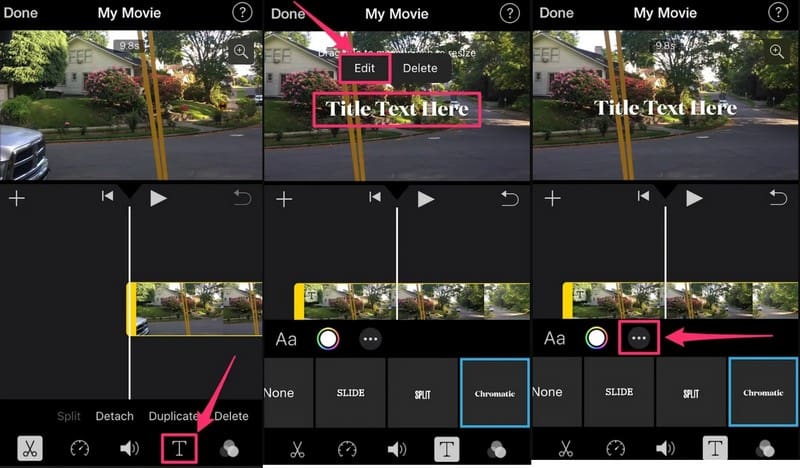This screenshot has height=468, width=800.
Task: Open the Aa font options in right screen
Action: (555, 338)
